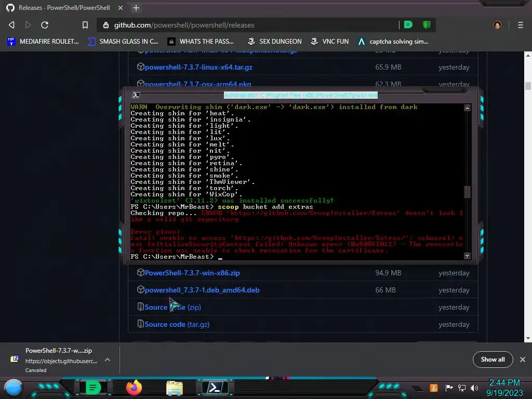Open Firefox from the taskbar
The image size is (532, 399).
point(134,387)
